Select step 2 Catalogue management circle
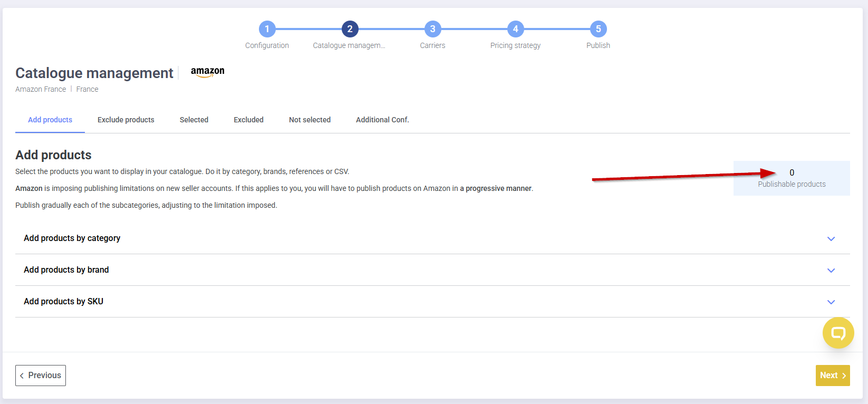 click(350, 29)
